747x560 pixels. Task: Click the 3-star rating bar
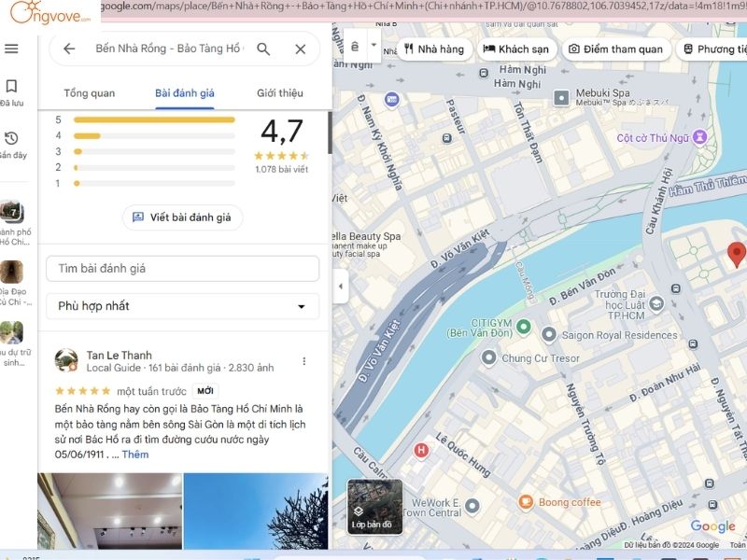click(x=154, y=151)
